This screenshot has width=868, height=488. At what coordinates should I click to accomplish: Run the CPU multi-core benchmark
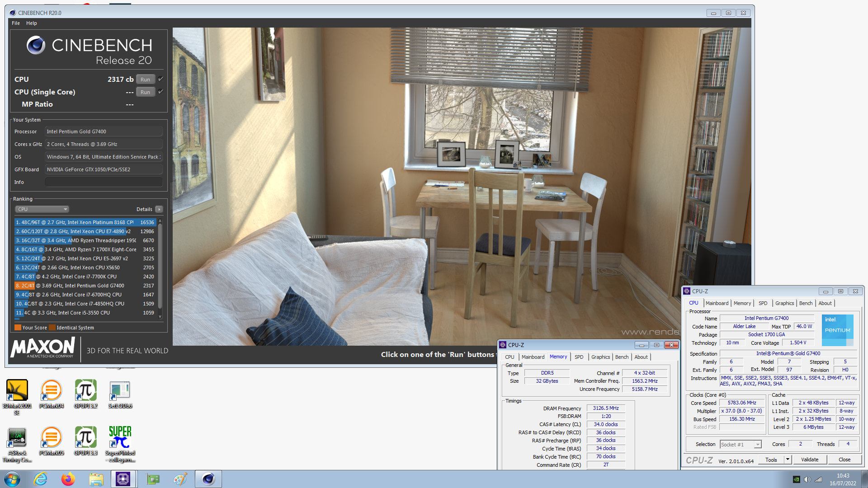(145, 79)
